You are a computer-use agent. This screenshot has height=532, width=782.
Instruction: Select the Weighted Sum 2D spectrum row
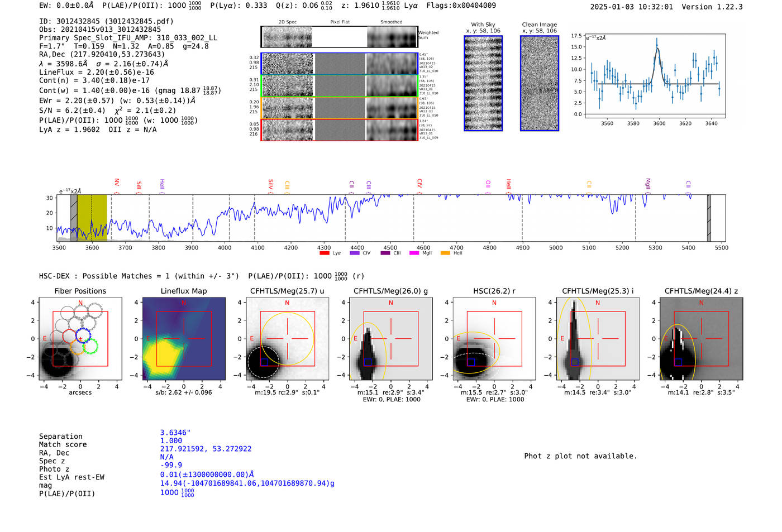340,37
